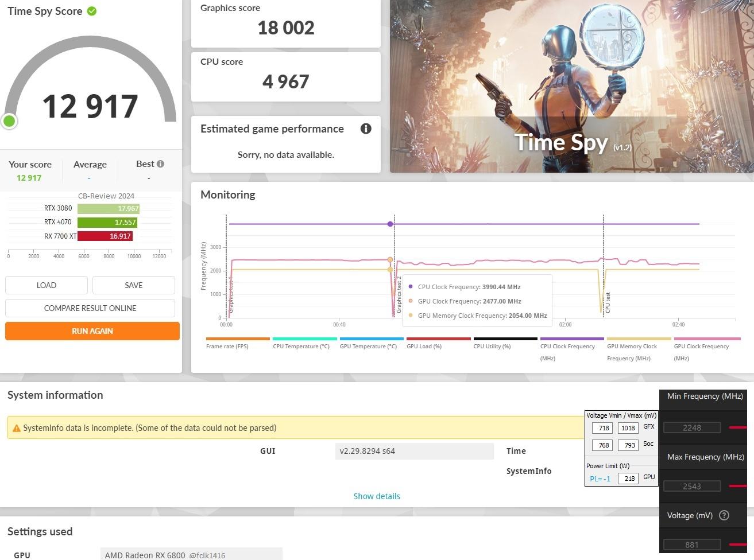The image size is (754, 560).
Task: Click the GFX Vmax field showing 1018
Action: [628, 428]
